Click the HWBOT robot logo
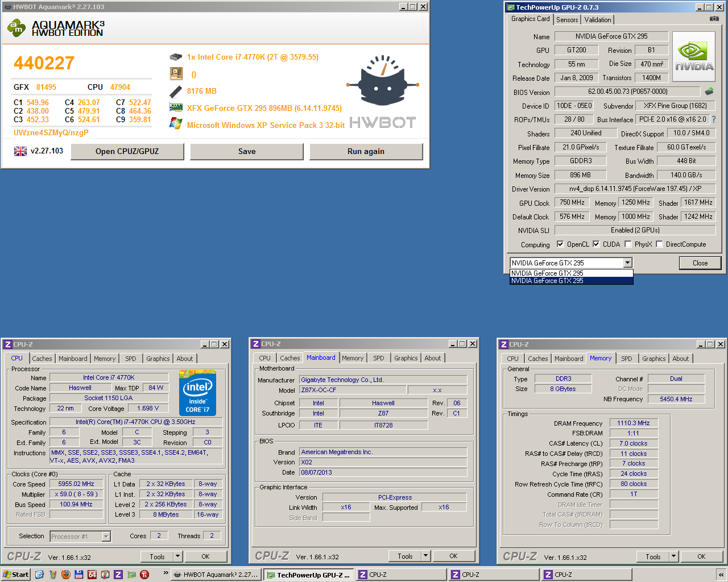The image size is (728, 582). click(x=383, y=81)
